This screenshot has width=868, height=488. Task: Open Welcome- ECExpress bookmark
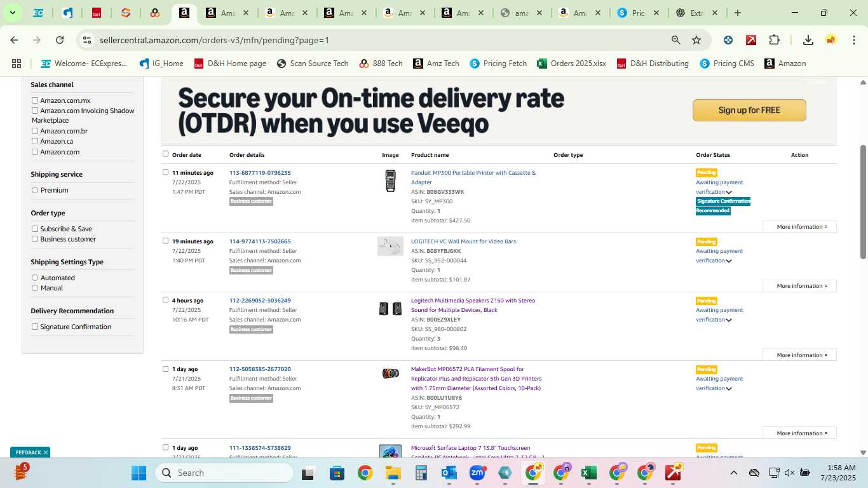click(x=84, y=64)
